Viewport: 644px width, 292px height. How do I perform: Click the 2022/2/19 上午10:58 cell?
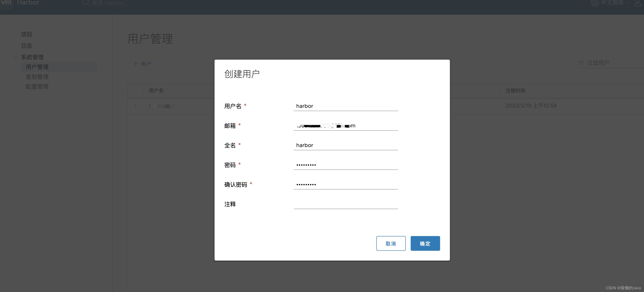point(531,106)
